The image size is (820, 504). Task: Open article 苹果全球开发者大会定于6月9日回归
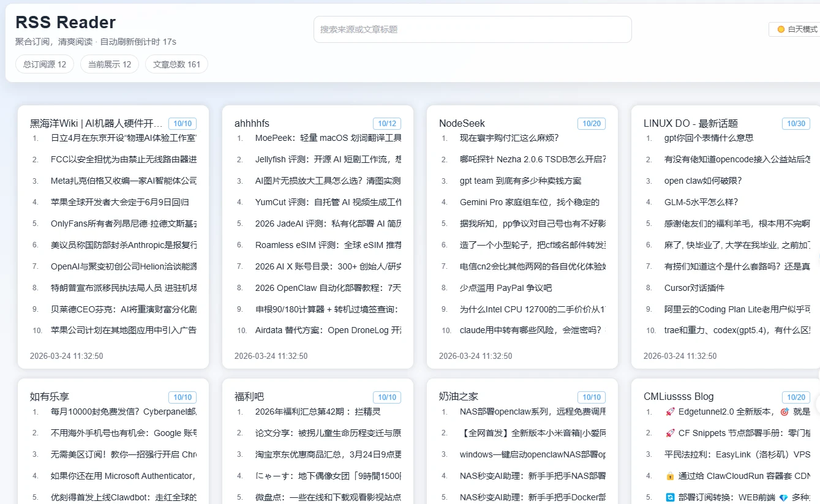click(x=120, y=202)
